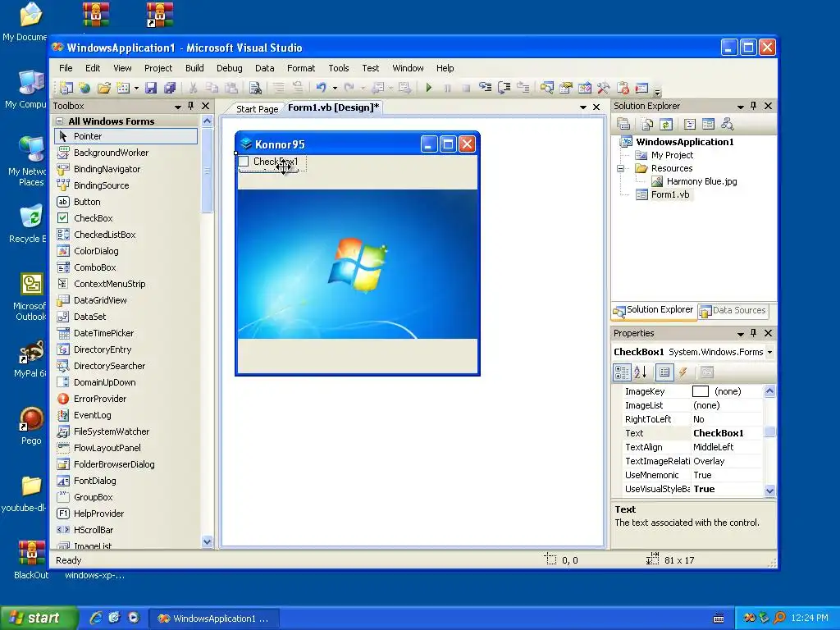Open the Project menu
Image resolution: width=840 pixels, height=630 pixels.
158,68
